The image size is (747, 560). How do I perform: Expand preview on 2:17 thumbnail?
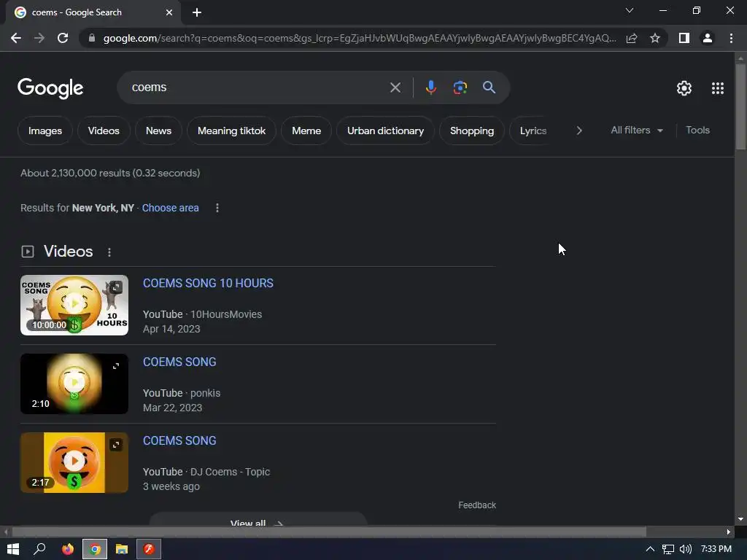(116, 444)
